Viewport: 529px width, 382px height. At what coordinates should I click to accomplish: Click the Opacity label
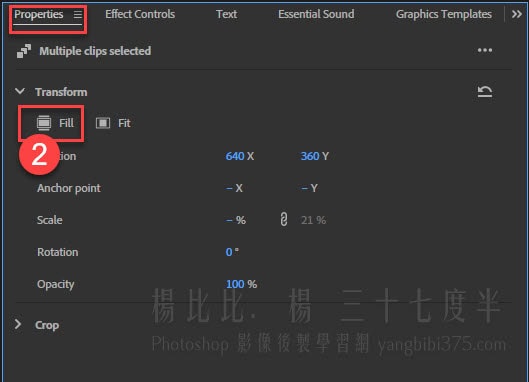56,284
